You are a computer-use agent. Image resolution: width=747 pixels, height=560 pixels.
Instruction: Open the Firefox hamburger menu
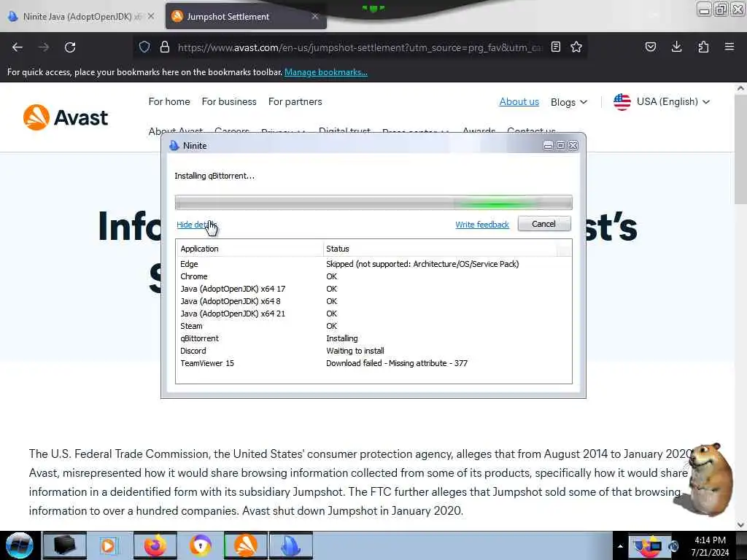tap(729, 47)
